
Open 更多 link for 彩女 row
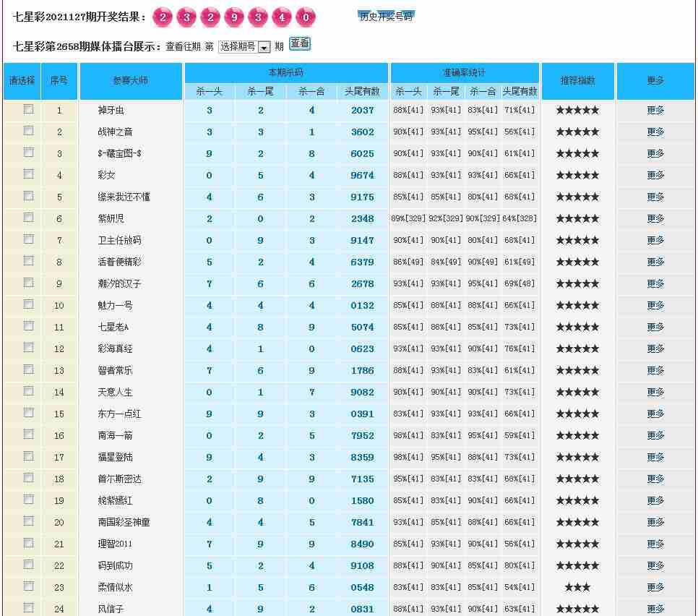point(655,176)
